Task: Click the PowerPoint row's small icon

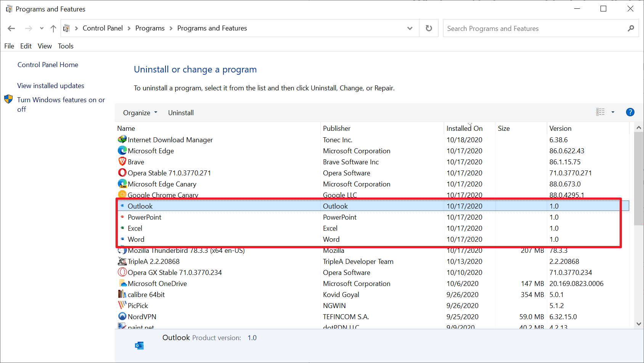Action: coord(122,217)
